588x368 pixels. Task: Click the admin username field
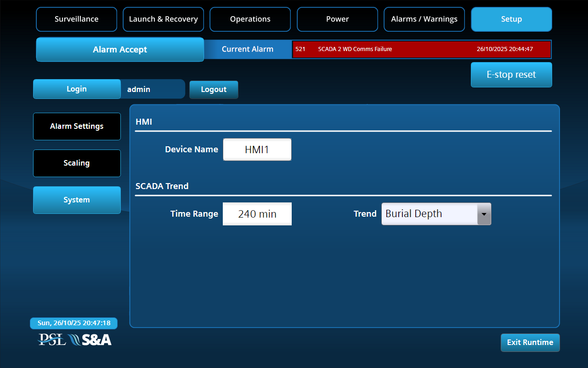point(152,89)
